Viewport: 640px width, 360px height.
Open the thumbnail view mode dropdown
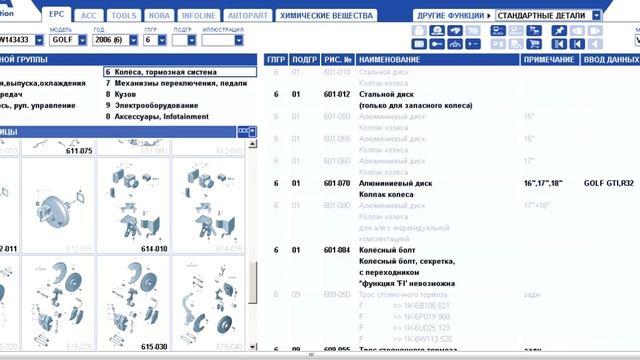(x=247, y=131)
